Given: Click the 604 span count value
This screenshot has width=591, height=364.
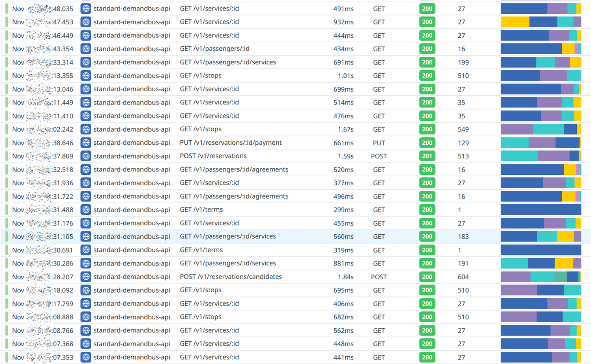Looking at the screenshot, I should 463,277.
